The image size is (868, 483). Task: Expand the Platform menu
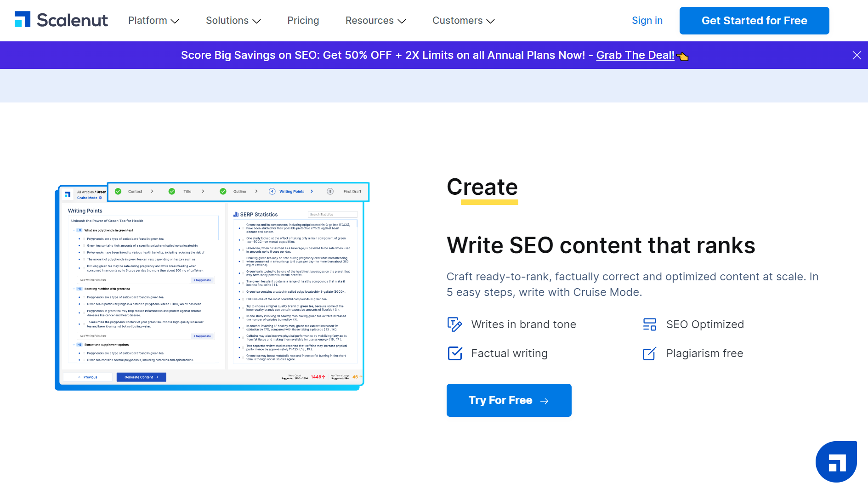(x=153, y=21)
